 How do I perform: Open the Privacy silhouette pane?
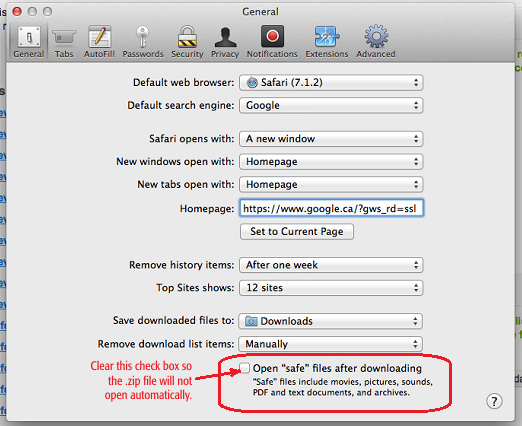(x=225, y=42)
